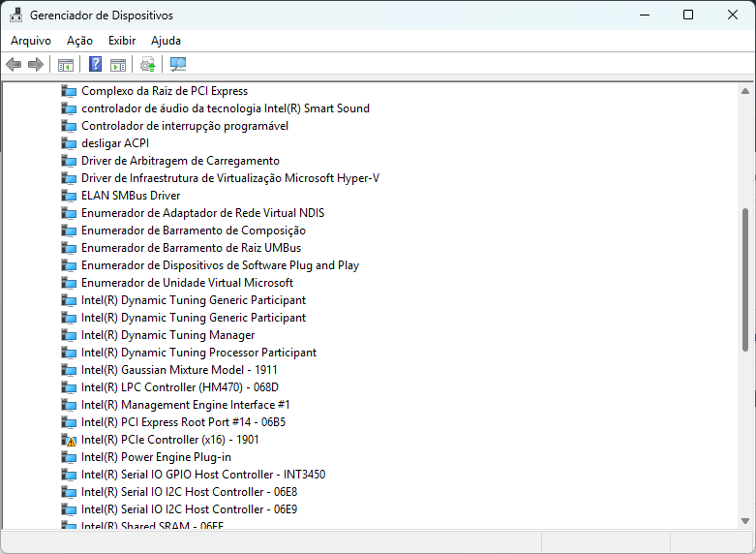
Task: Select Enumerador de Adaptador de Rede Virtual NDIS
Action: coord(202,213)
